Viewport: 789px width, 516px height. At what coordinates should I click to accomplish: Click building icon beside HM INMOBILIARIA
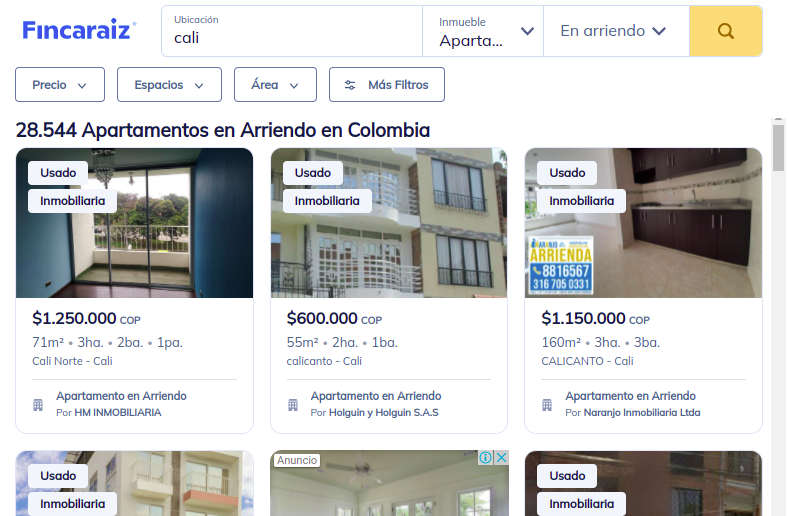(x=38, y=405)
